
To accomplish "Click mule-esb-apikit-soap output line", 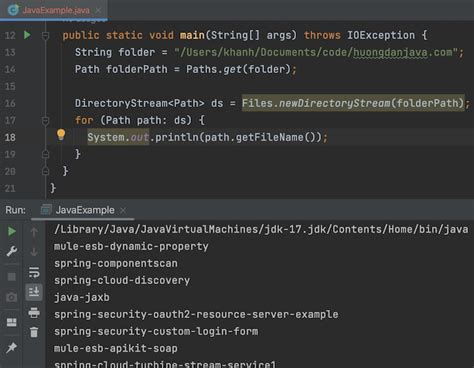I will coord(116,348).
